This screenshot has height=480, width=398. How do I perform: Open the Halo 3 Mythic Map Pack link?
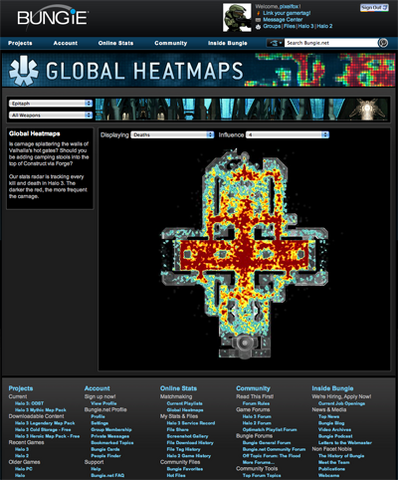tap(41, 410)
